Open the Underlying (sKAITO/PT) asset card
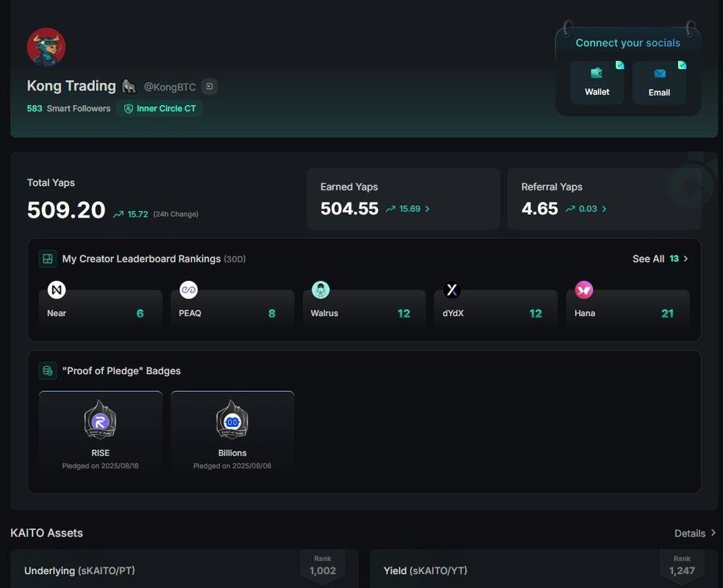The image size is (723, 588). 184,569
